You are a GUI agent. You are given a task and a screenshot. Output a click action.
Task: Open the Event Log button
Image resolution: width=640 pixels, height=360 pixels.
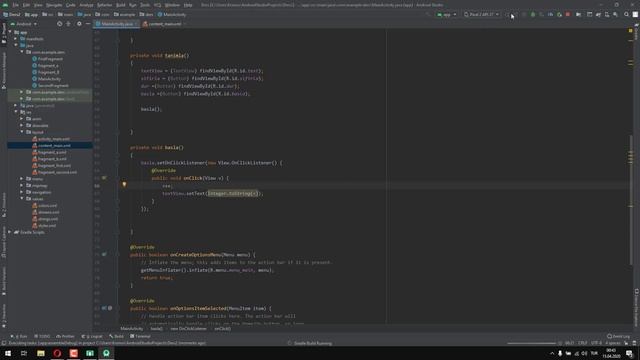pos(619,336)
